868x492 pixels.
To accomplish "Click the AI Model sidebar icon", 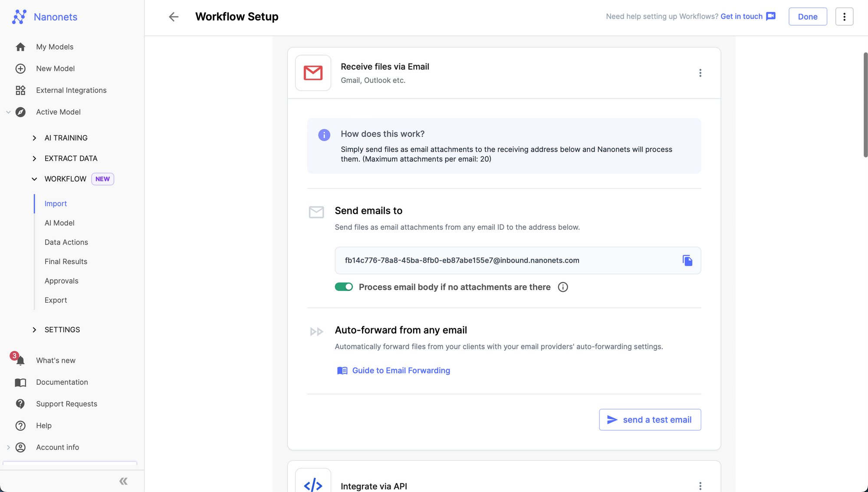I will pyautogui.click(x=59, y=223).
